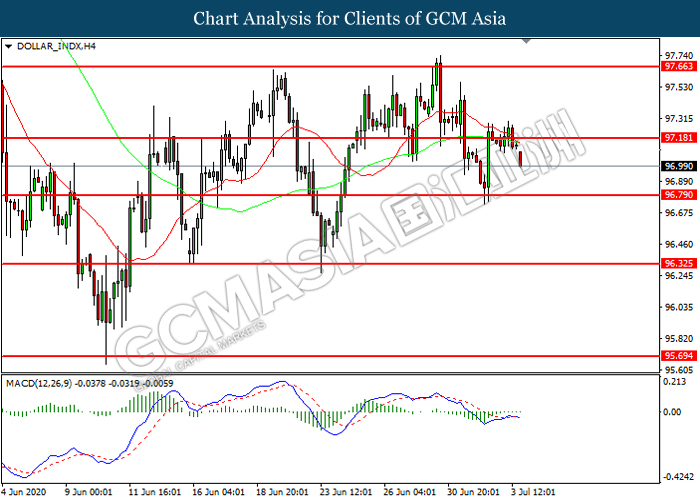Click the DOLLAR_INDX,H4 symbol label
Screen dimensions: 700x500
click(x=56, y=46)
